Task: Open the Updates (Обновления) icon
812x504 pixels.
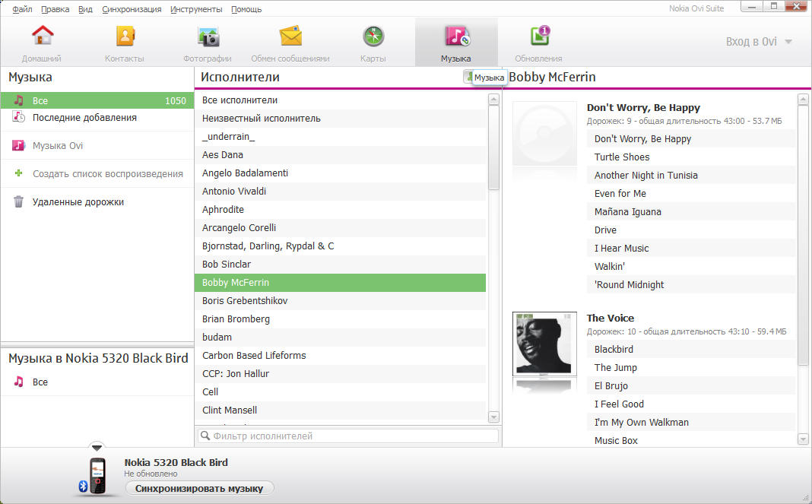Action: point(540,36)
